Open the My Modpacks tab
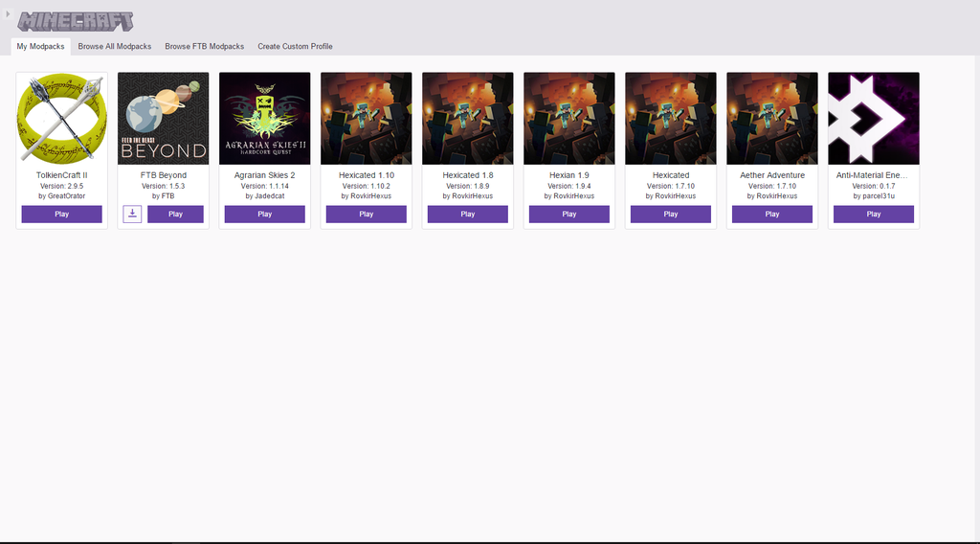 pyautogui.click(x=40, y=46)
